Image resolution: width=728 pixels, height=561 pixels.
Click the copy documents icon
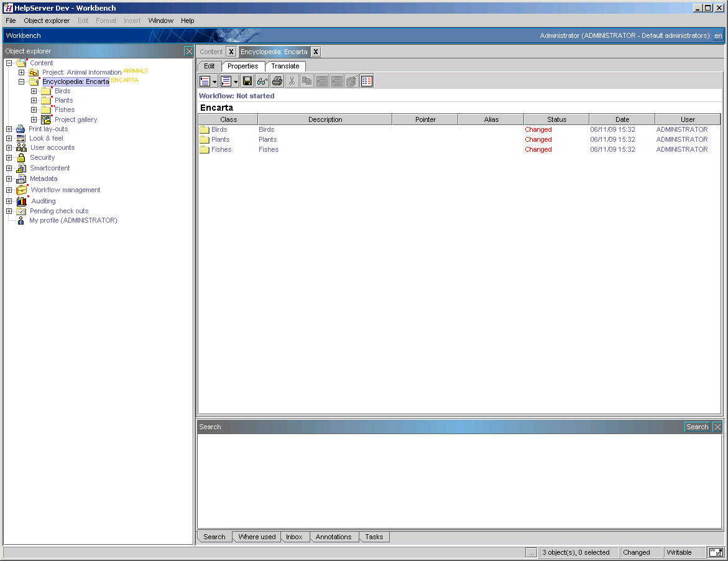point(307,81)
